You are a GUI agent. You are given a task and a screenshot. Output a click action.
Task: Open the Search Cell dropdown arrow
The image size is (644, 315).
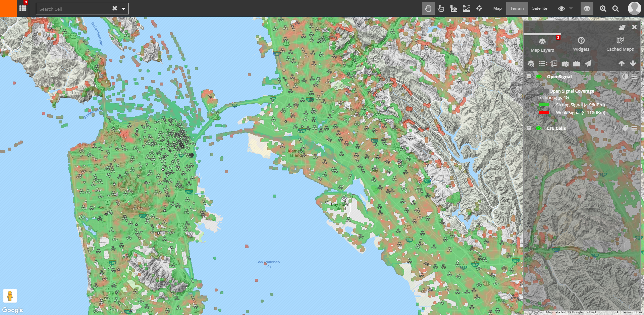(x=123, y=9)
